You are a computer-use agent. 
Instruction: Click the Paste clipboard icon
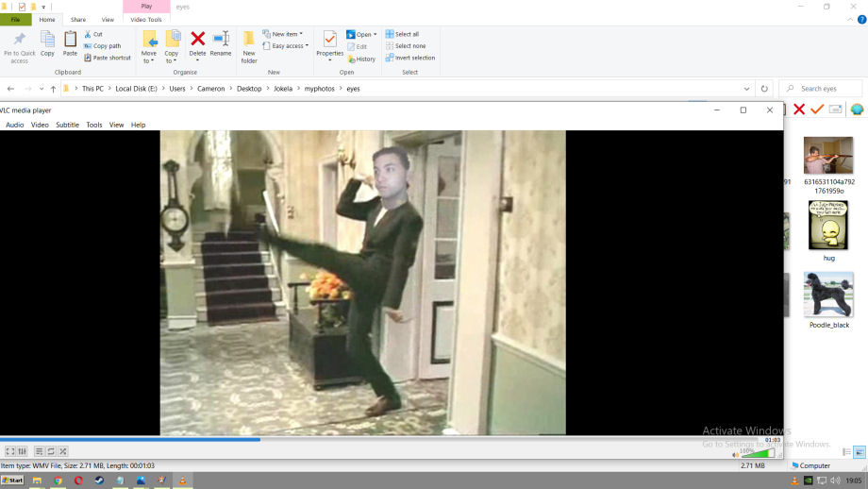point(71,39)
